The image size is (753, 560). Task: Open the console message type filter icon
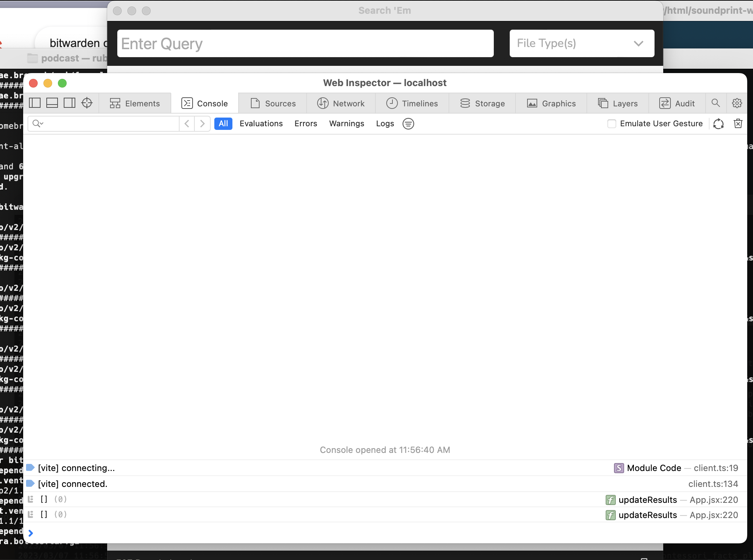click(x=408, y=123)
